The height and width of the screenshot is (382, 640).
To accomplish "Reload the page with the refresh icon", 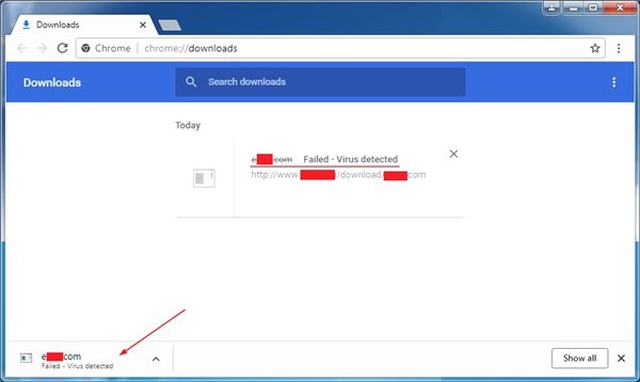I will click(62, 48).
